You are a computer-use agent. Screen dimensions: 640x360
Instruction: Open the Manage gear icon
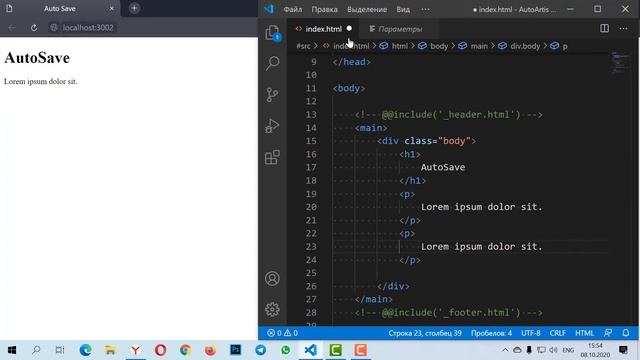click(272, 309)
